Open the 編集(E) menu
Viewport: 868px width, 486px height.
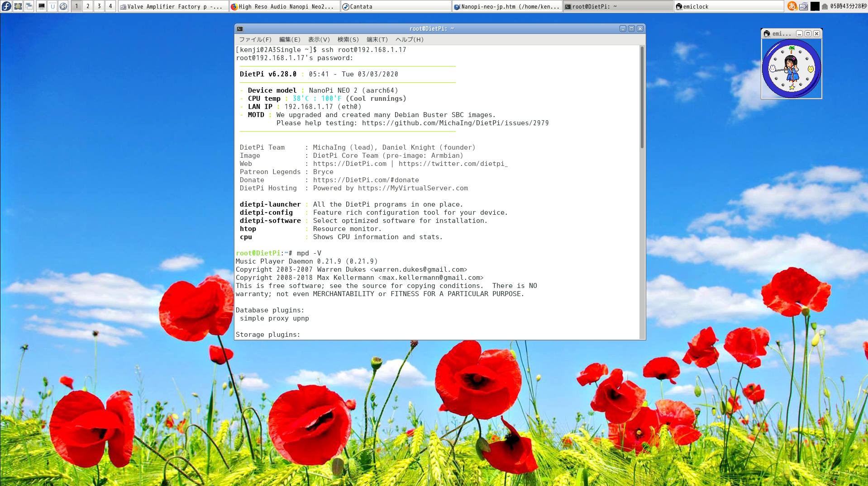[x=290, y=40]
